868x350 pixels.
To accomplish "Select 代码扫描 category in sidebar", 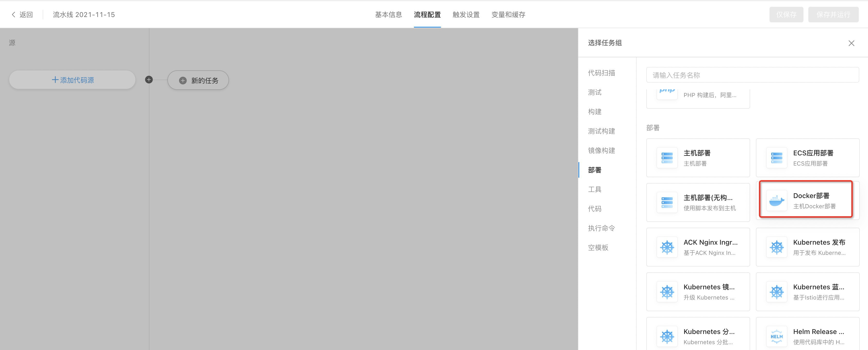I will [x=601, y=73].
